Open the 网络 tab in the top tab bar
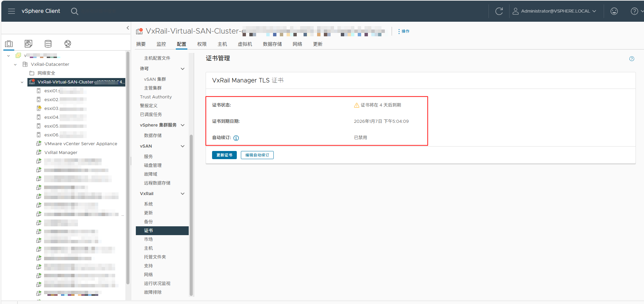Screen dimensions: 644x304 [x=297, y=44]
